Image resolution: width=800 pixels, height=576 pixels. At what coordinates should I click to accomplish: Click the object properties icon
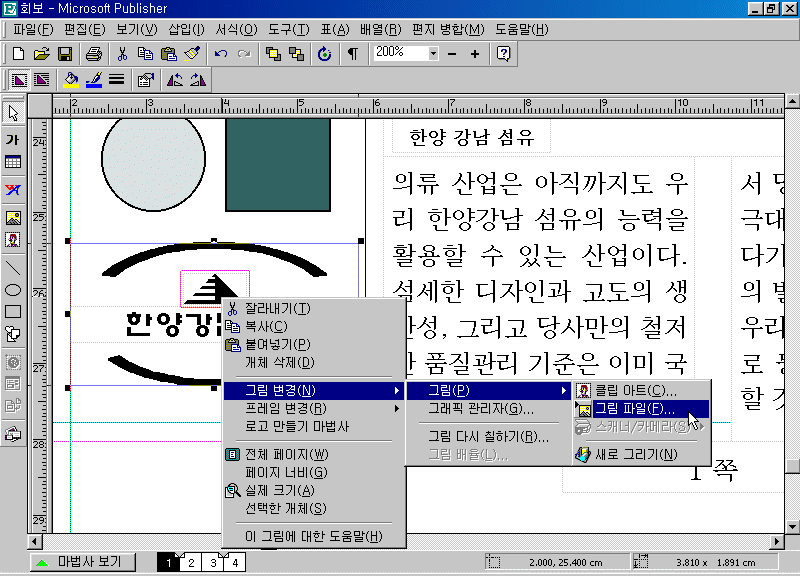(145, 80)
